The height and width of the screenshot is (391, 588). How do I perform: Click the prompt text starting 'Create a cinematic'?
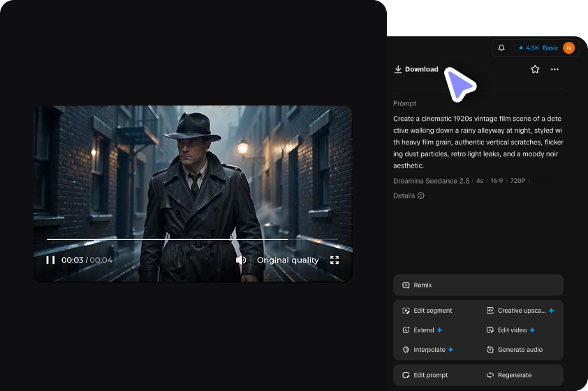click(478, 142)
